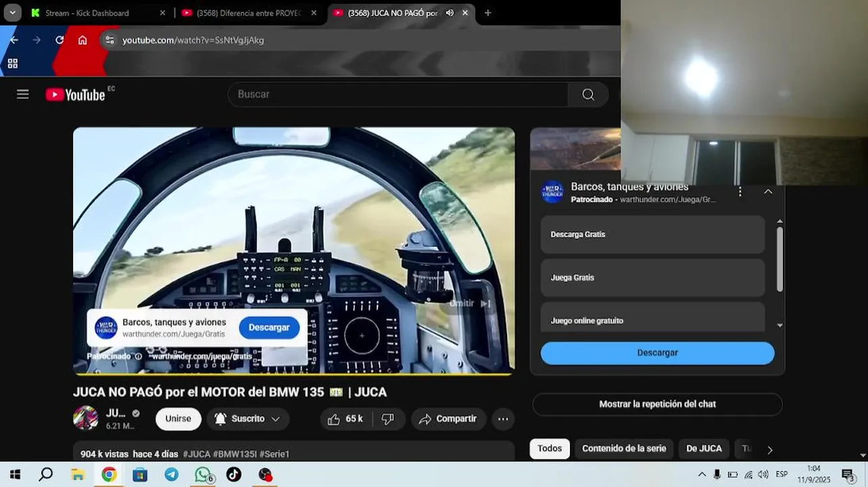Open File Explorer from the taskbar

tap(78, 475)
